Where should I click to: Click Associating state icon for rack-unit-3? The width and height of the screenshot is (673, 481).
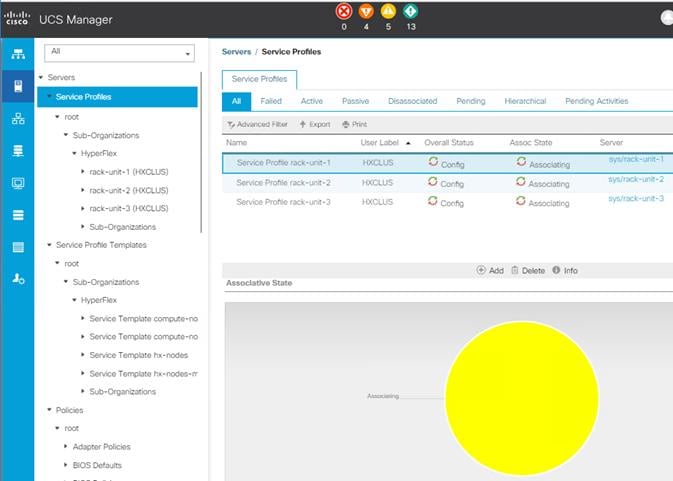521,201
